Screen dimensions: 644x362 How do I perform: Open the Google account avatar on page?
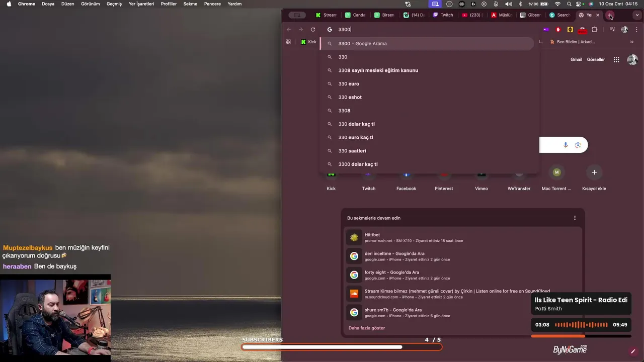[632, 60]
